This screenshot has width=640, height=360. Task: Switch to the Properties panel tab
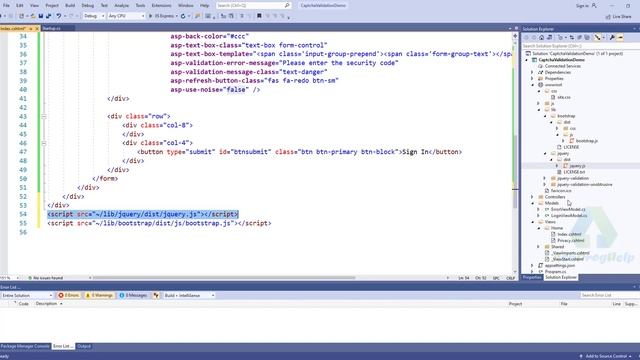point(532,277)
